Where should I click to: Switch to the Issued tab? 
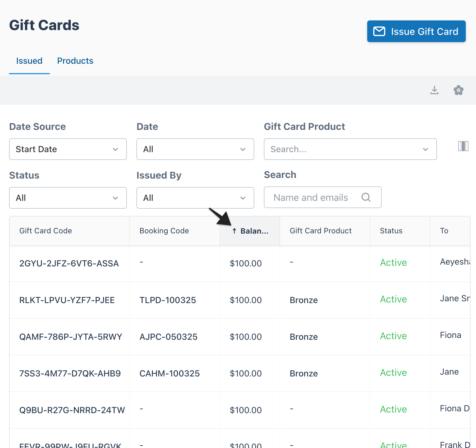(29, 61)
